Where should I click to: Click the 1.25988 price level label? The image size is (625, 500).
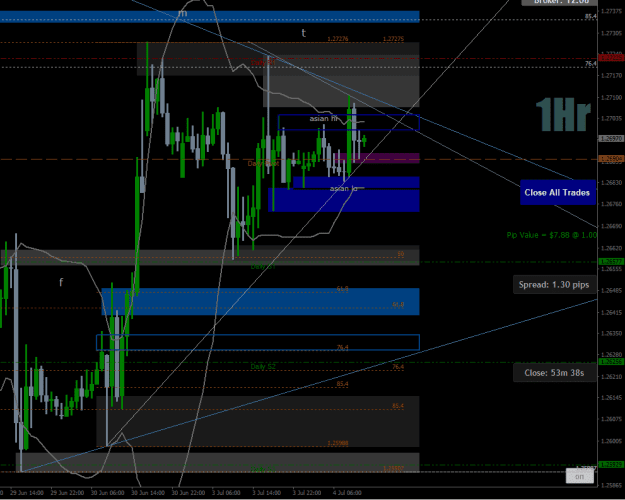tap(338, 443)
